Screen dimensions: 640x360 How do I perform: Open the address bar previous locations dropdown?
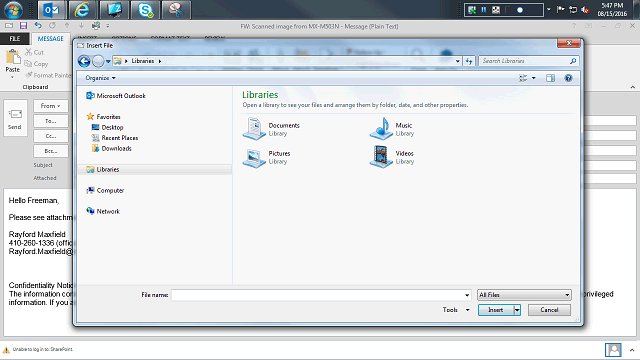[x=458, y=61]
